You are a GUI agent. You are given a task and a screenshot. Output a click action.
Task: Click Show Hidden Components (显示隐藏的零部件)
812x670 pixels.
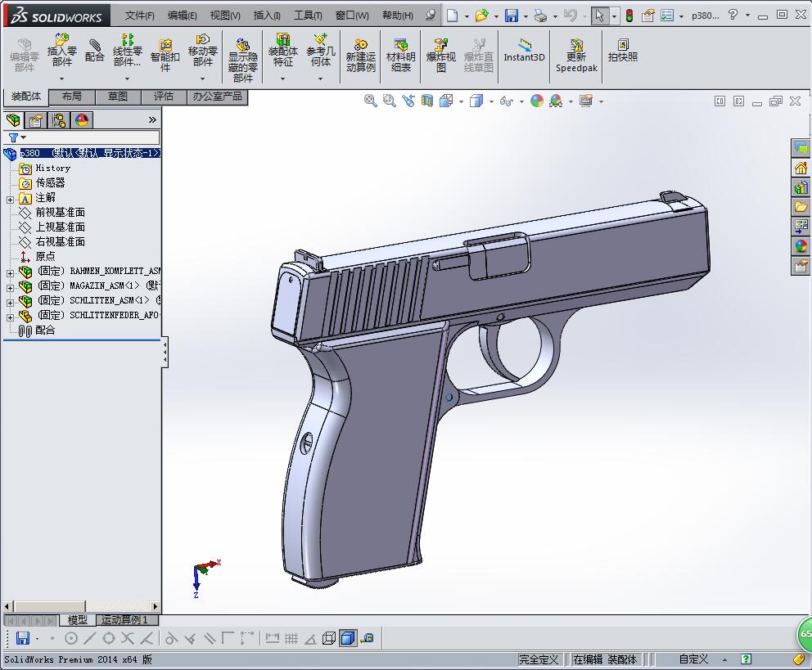click(x=243, y=60)
